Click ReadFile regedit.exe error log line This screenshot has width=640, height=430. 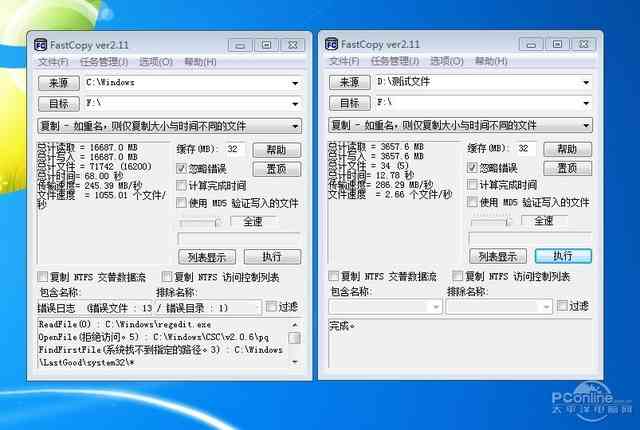click(x=125, y=325)
